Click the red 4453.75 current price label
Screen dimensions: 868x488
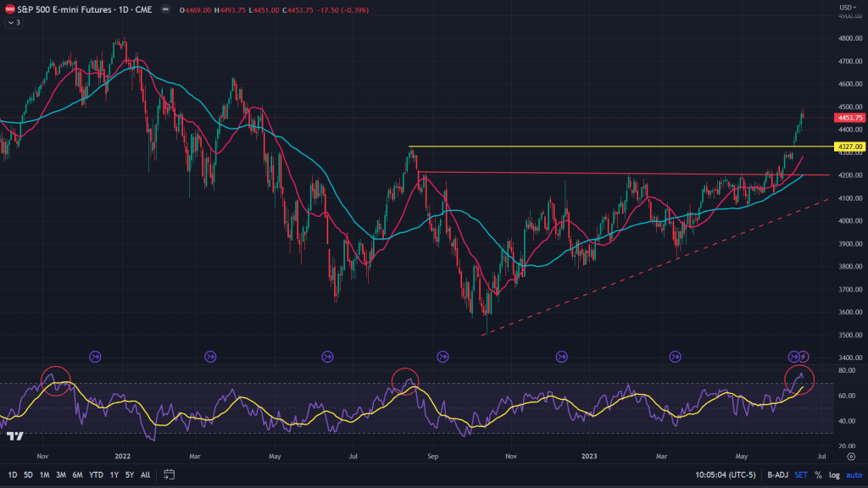(849, 118)
